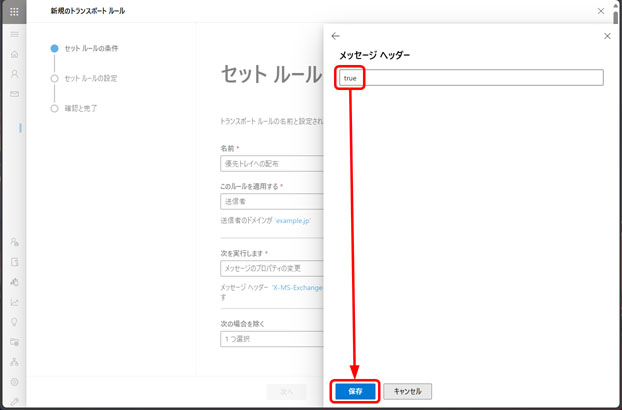The image size is (622, 410).
Task: Click the dimmed 次へ button
Action: click(x=286, y=392)
